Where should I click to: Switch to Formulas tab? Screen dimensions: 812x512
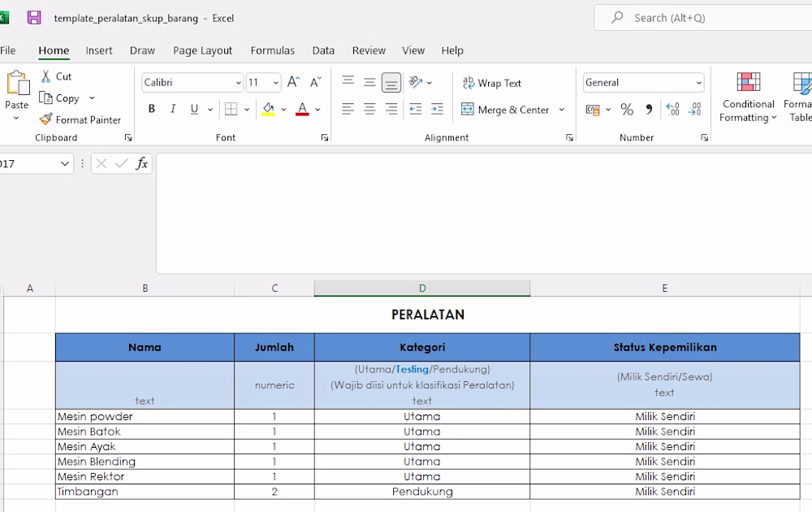pyautogui.click(x=272, y=50)
